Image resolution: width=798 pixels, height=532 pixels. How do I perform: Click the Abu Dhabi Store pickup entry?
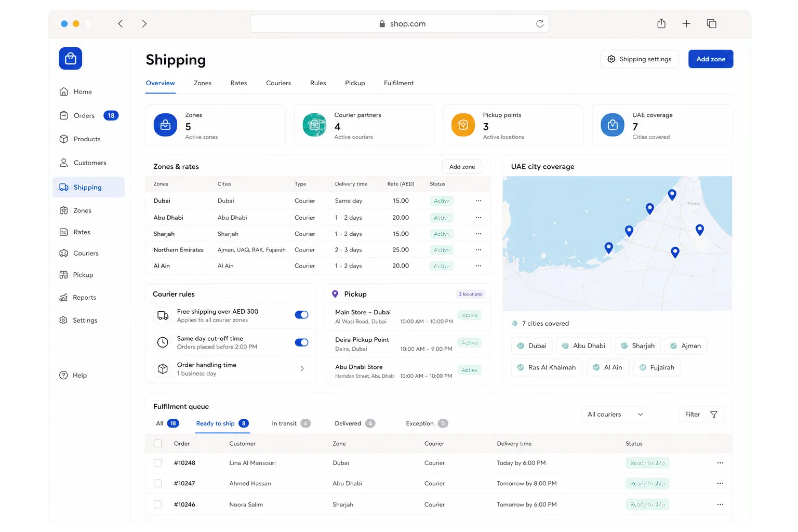407,371
